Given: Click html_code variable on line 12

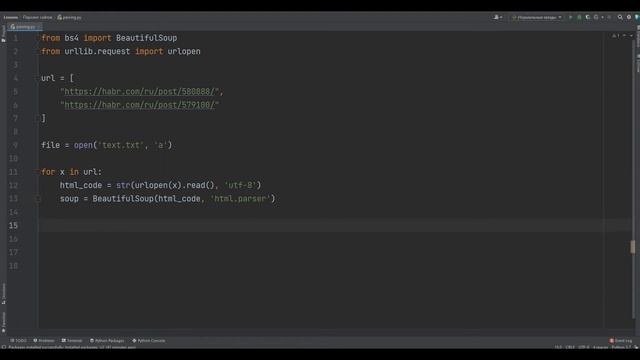Looking at the screenshot, I should [81, 185].
